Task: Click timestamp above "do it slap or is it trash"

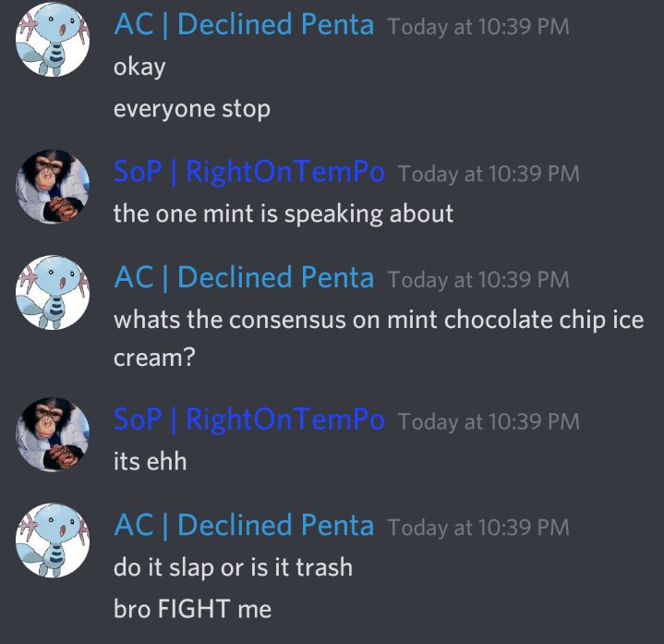Action: 478,528
